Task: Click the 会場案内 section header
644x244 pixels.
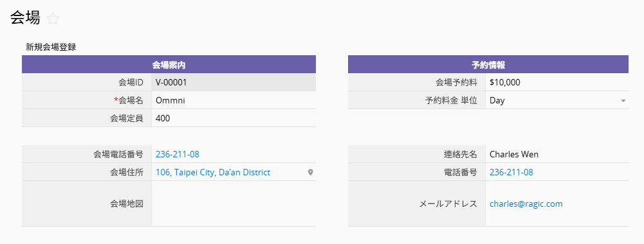Action: (x=169, y=64)
